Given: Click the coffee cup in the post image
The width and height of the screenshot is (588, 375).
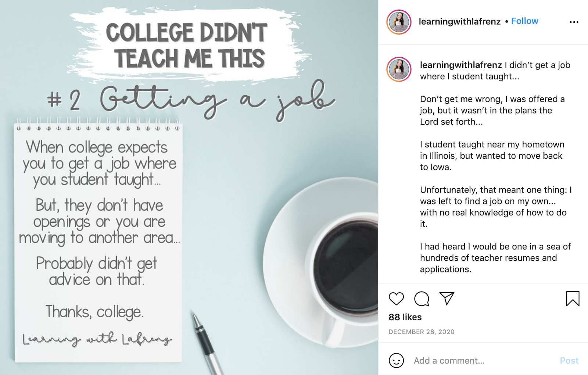Looking at the screenshot, I should 342,265.
